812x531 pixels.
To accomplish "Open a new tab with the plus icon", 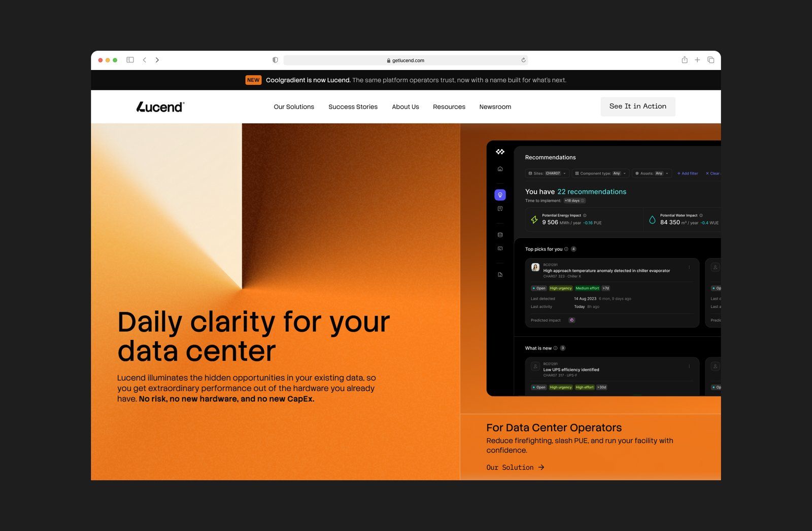I will coord(697,60).
